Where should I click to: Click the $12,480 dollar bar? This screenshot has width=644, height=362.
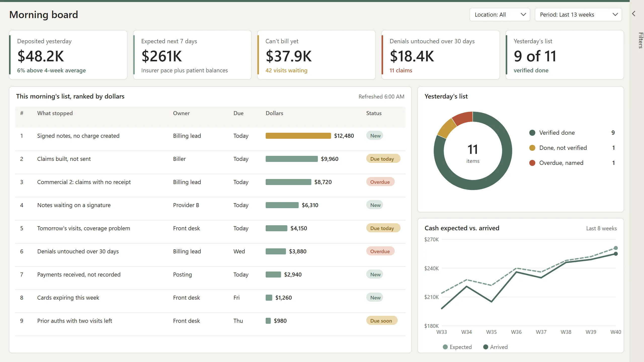pyautogui.click(x=298, y=136)
